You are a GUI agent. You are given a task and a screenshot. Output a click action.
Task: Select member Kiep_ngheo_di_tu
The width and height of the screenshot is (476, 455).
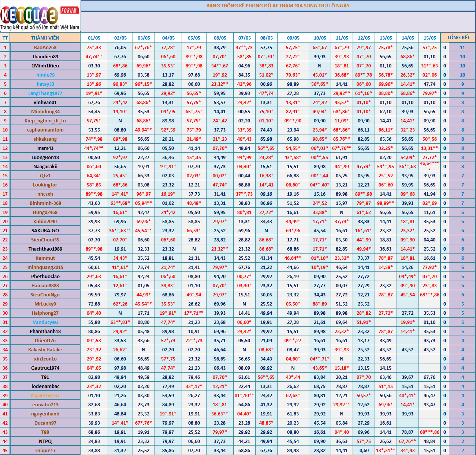pyautogui.click(x=45, y=121)
